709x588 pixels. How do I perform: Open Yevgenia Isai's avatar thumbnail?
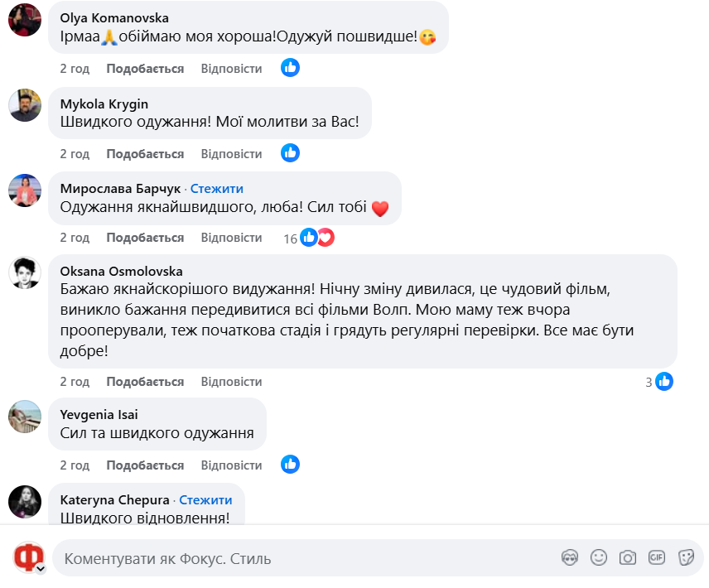(25, 416)
